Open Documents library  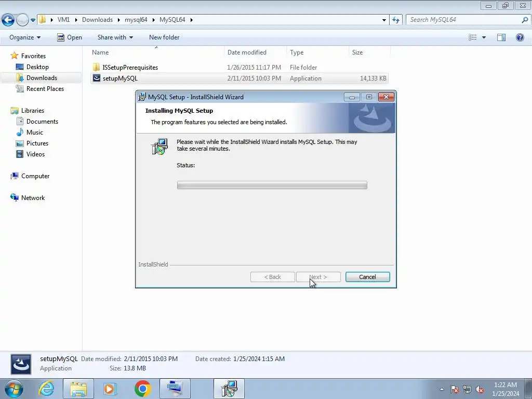(42, 122)
